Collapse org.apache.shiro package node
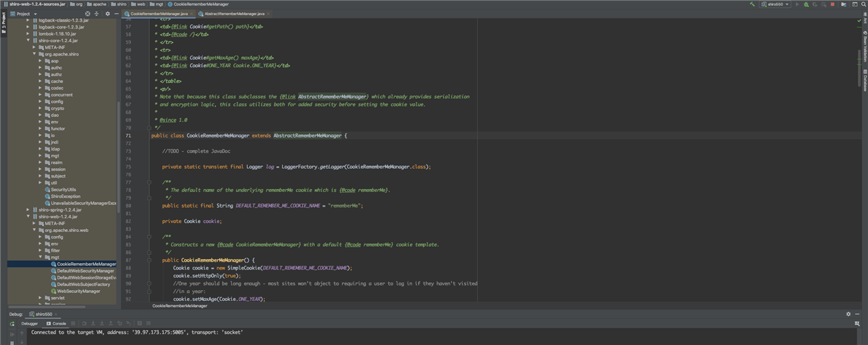The height and width of the screenshot is (345, 868). click(34, 54)
